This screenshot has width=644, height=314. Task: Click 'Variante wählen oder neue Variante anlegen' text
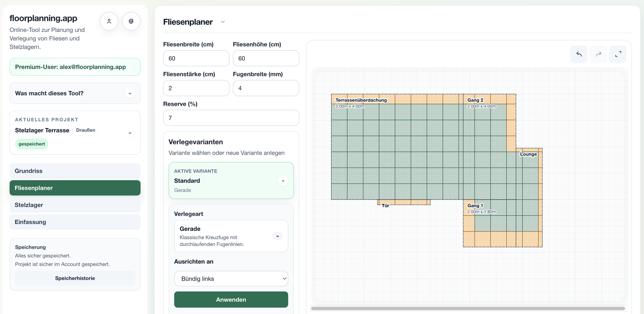(x=227, y=153)
